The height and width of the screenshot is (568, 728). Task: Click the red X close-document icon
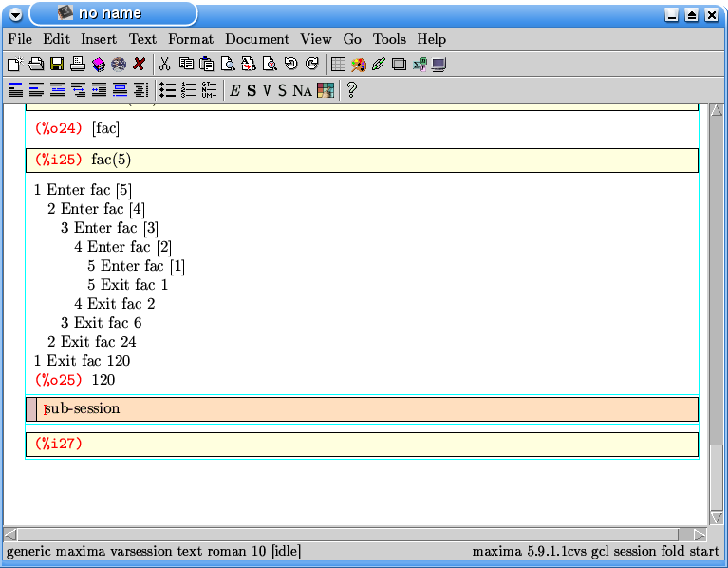point(139,65)
